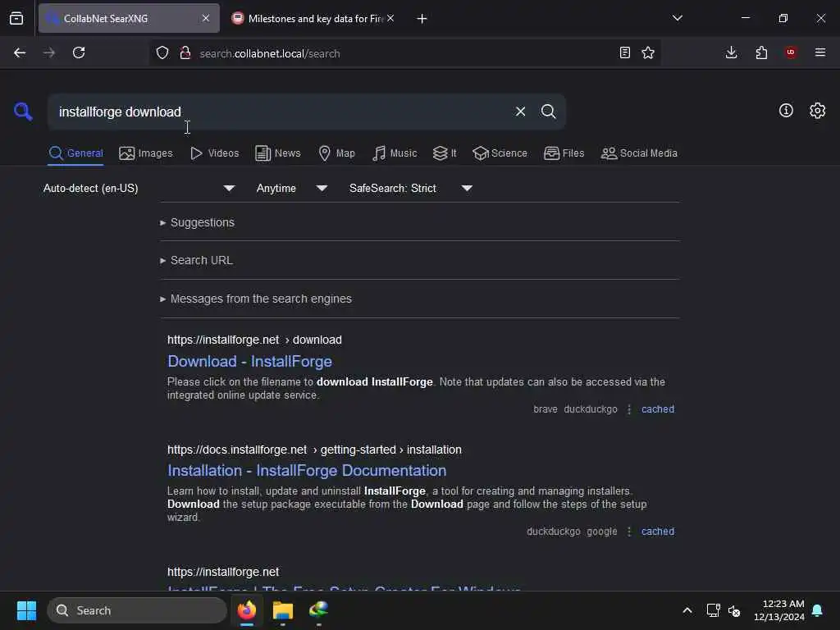This screenshot has width=840, height=630.
Task: Click the browser address bar
Action: point(404,53)
